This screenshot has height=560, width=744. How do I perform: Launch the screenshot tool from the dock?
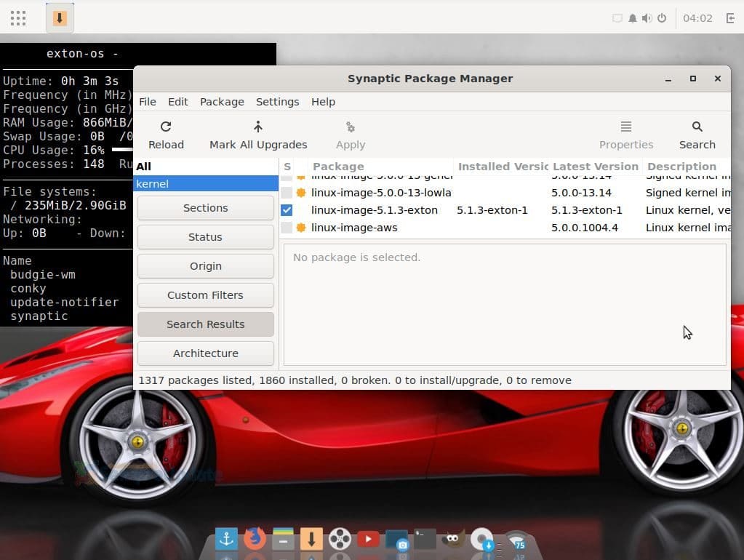tap(396, 540)
